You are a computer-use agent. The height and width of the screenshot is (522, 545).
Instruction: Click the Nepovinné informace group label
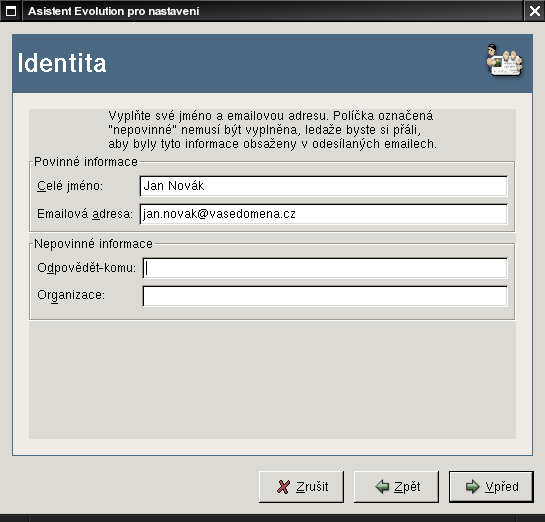(93, 244)
